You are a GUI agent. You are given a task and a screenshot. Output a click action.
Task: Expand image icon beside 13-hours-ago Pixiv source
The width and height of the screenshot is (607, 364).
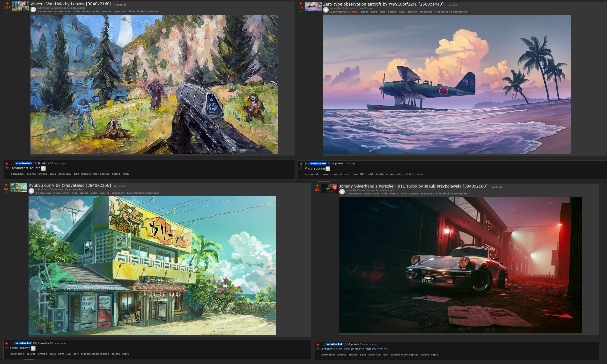(x=33, y=348)
